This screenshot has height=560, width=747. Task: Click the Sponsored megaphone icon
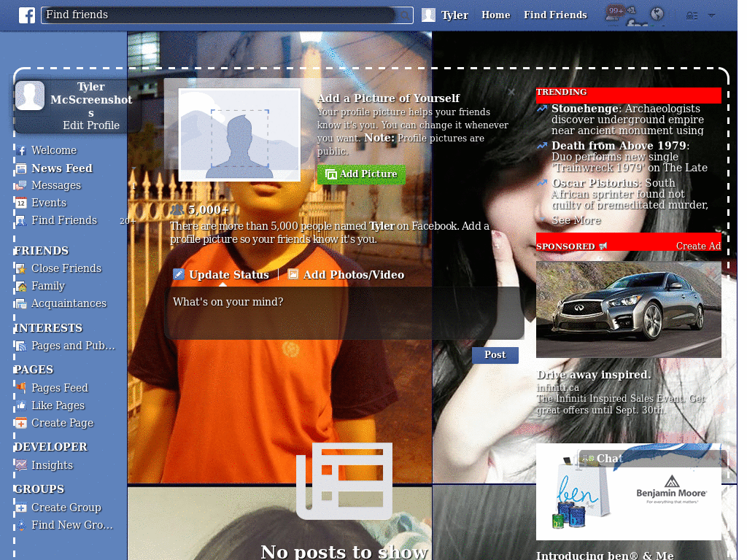pos(603,246)
